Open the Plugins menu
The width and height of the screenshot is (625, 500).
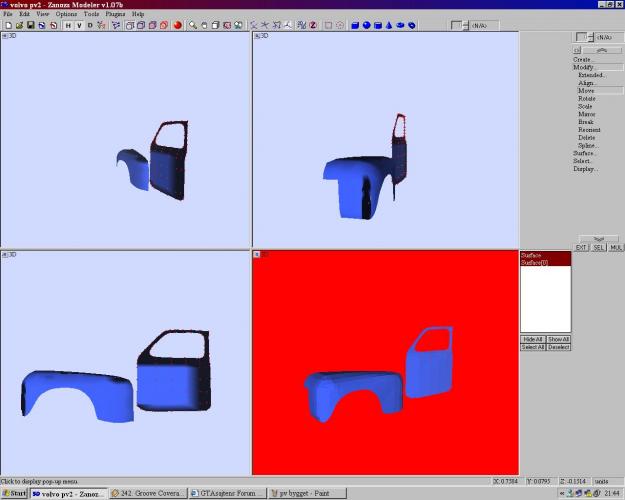[115, 14]
